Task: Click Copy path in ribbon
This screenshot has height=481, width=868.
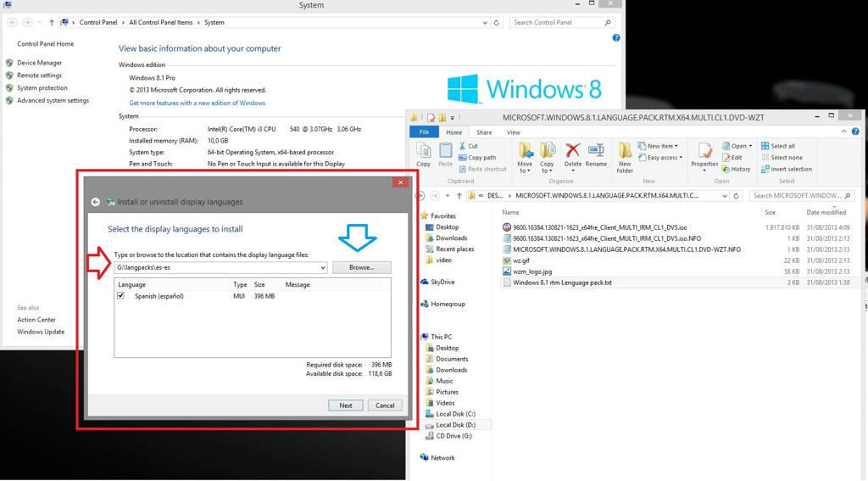Action: coord(477,158)
